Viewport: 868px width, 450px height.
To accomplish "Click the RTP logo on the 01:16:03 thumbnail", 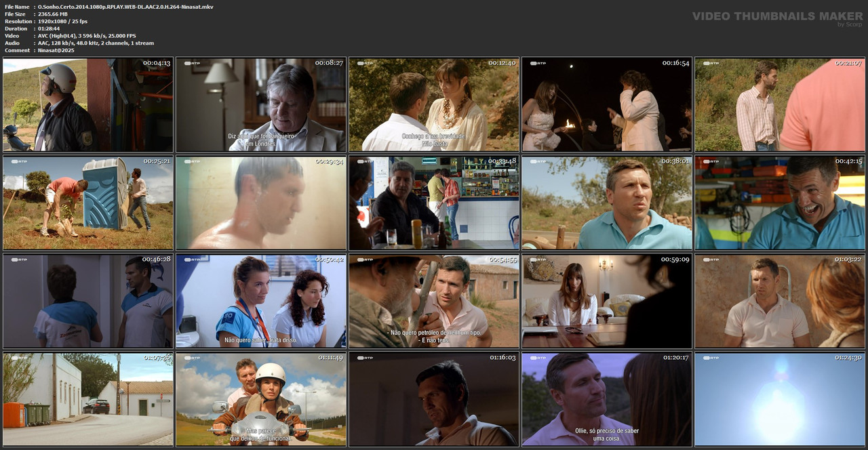I will point(364,357).
